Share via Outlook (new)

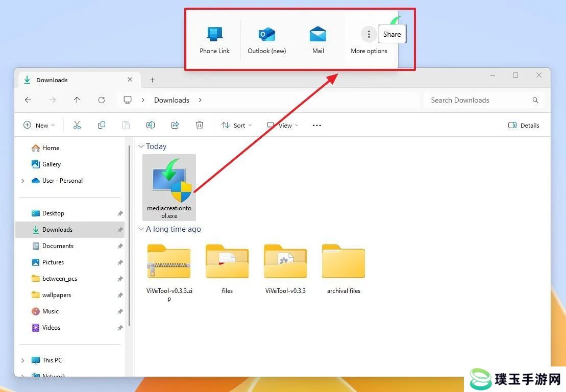click(x=267, y=40)
